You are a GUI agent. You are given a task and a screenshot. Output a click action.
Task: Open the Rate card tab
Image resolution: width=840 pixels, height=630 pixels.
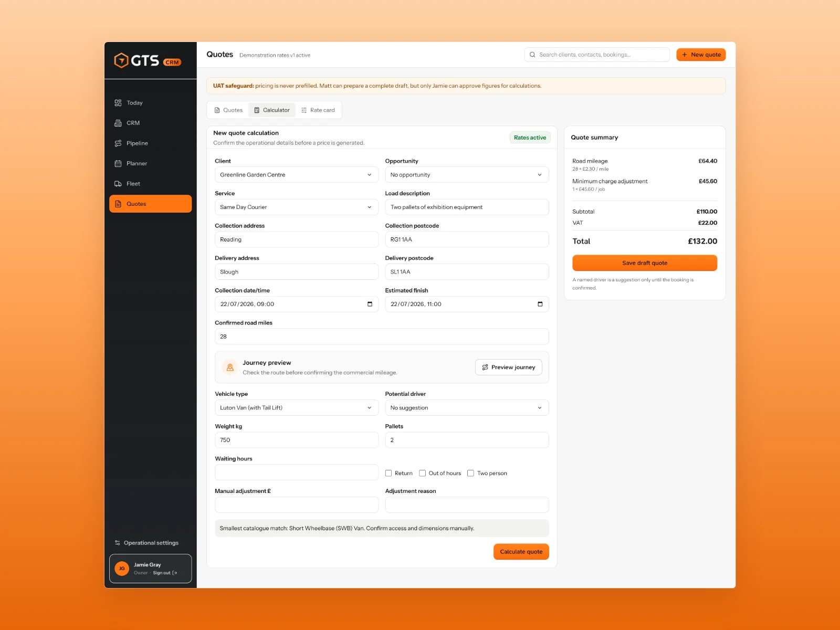pyautogui.click(x=318, y=110)
